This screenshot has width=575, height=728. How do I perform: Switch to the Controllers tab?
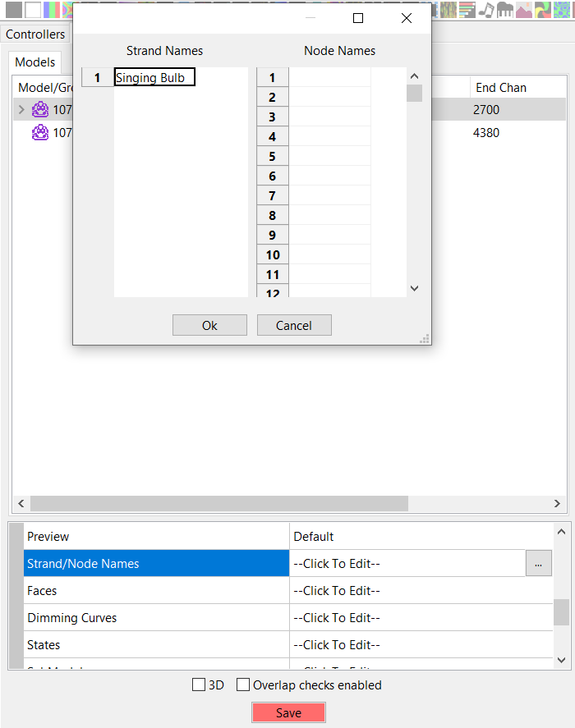click(x=34, y=34)
